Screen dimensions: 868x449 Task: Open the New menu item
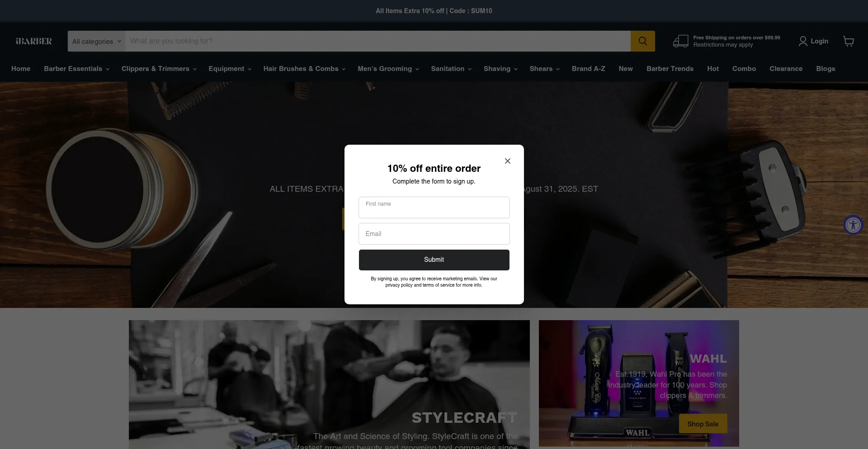point(626,69)
